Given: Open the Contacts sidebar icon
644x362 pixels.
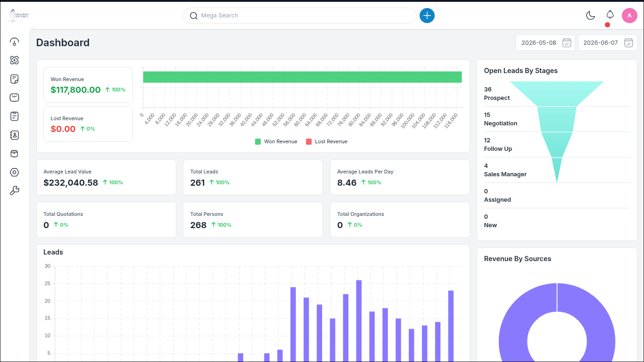Looking at the screenshot, I should (x=15, y=135).
